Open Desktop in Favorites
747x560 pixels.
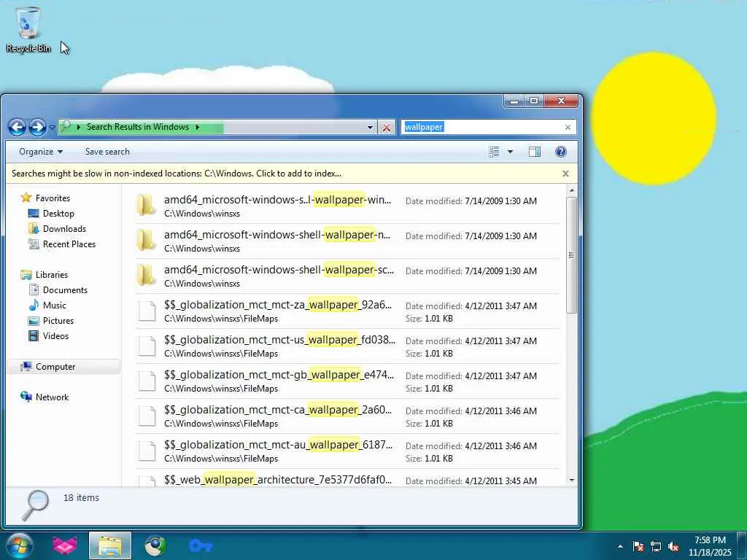pos(52,214)
